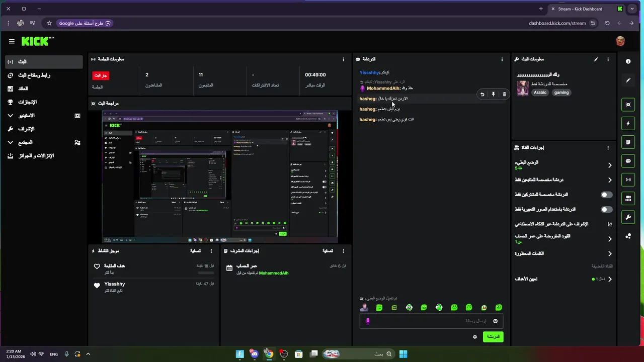The width and height of the screenshot is (644, 362).
Task: Open chat settings gear icon
Action: coord(474,337)
